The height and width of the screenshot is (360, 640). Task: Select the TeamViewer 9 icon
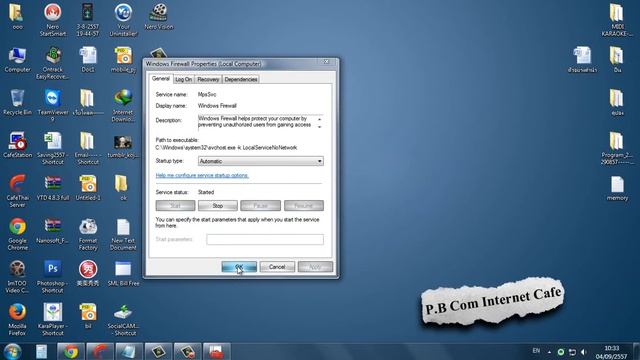[x=53, y=106]
